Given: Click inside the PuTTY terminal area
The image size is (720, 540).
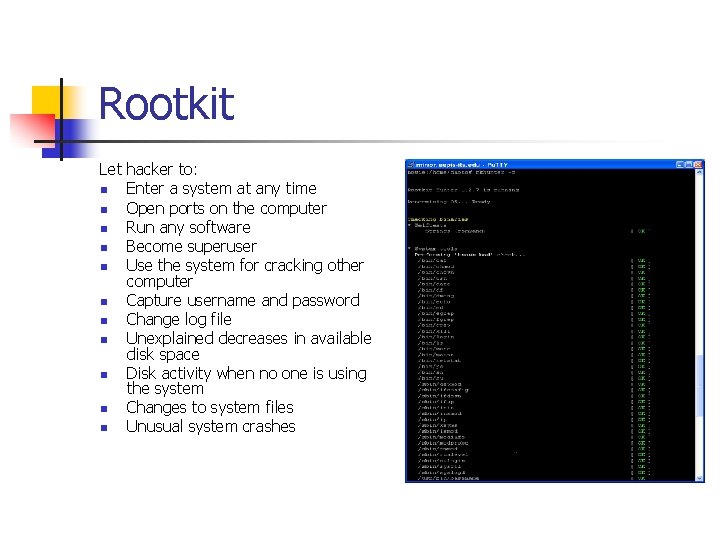Looking at the screenshot, I should (551, 325).
